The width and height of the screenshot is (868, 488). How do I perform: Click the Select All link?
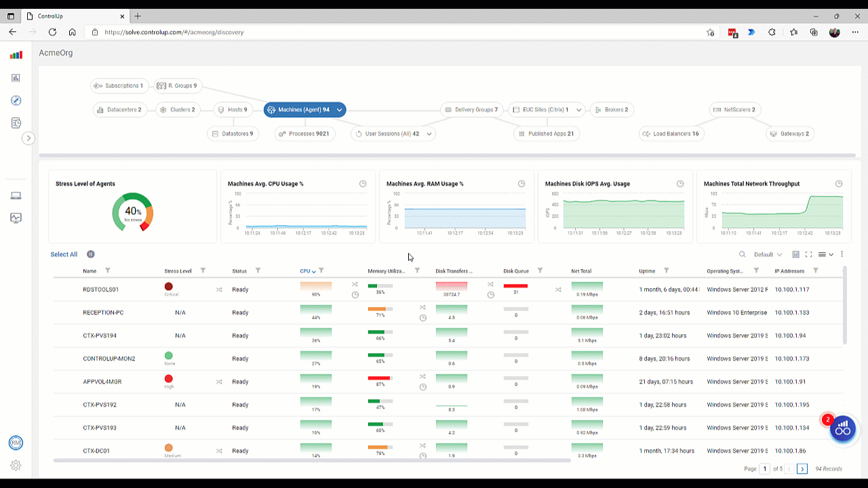click(64, 254)
